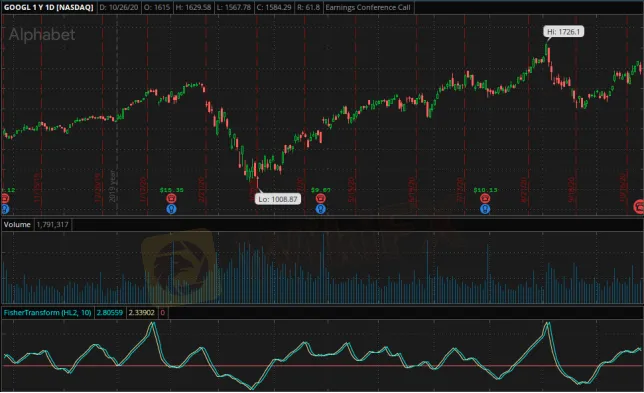Click the Hi: 1726.1 price bubble
The height and width of the screenshot is (393, 644).
pyautogui.click(x=564, y=32)
